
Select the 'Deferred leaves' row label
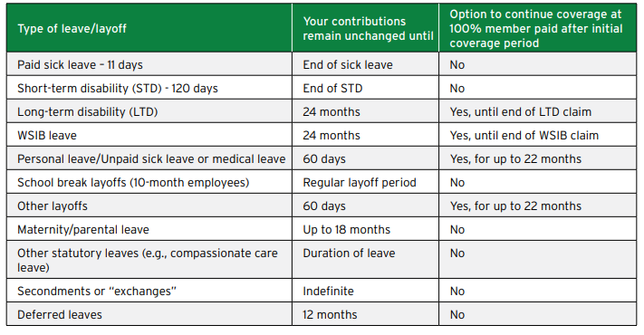pyautogui.click(x=149, y=314)
